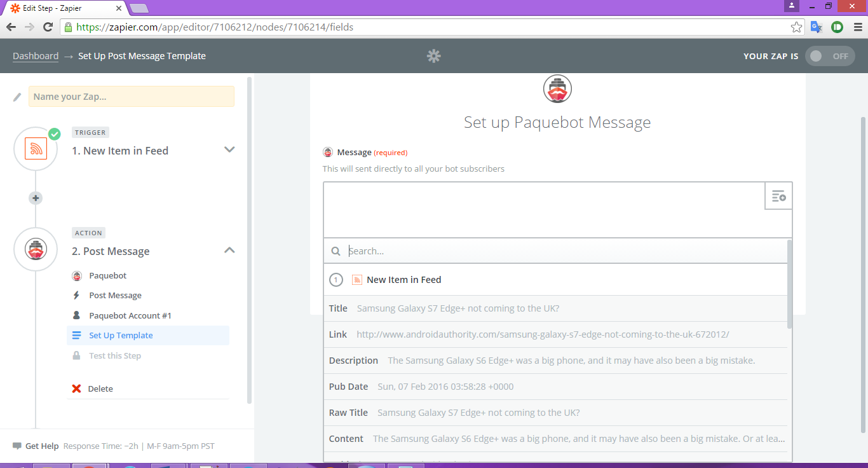This screenshot has height=468, width=868.
Task: Click the TRIGGER label badge
Action: [90, 132]
